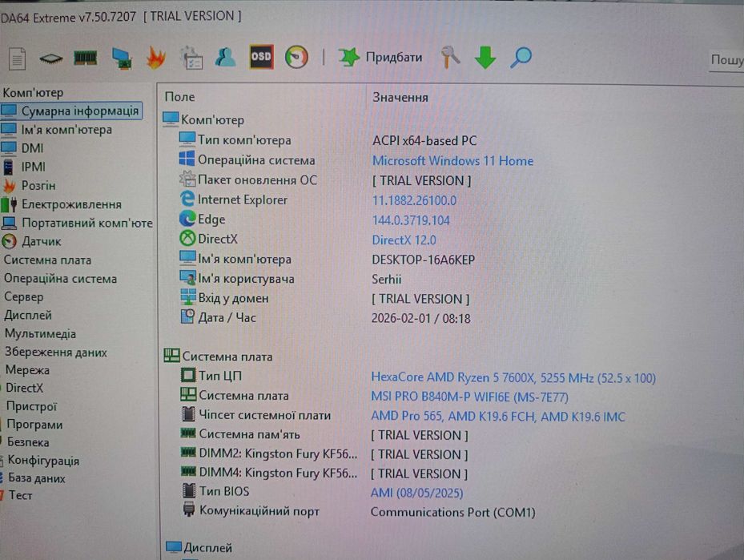This screenshot has width=744, height=560.
Task: Open HexaCore AMD Ryzen 5 7600X link
Action: click(x=513, y=378)
